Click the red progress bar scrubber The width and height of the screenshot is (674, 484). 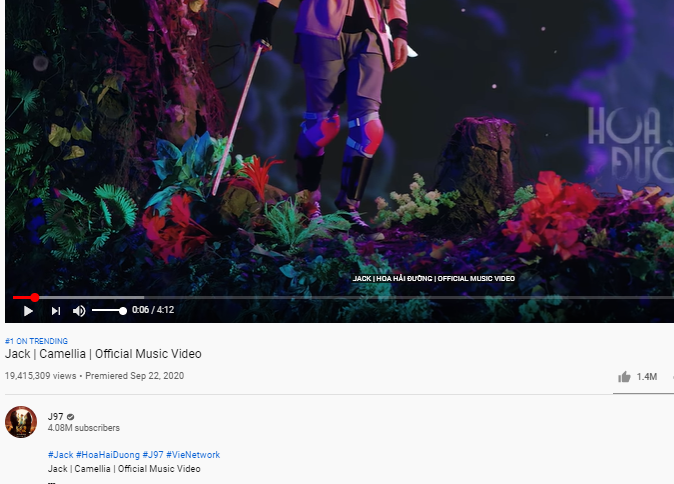(x=35, y=297)
